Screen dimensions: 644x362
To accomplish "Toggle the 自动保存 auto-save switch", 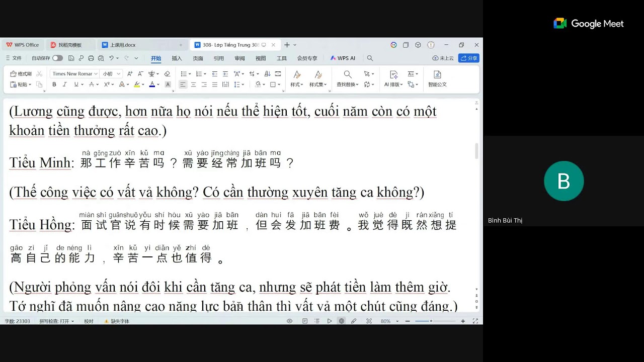I will click(58, 58).
